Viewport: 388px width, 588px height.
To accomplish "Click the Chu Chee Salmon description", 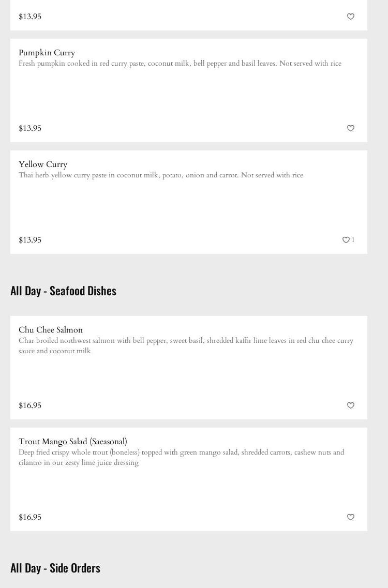I will [186, 345].
